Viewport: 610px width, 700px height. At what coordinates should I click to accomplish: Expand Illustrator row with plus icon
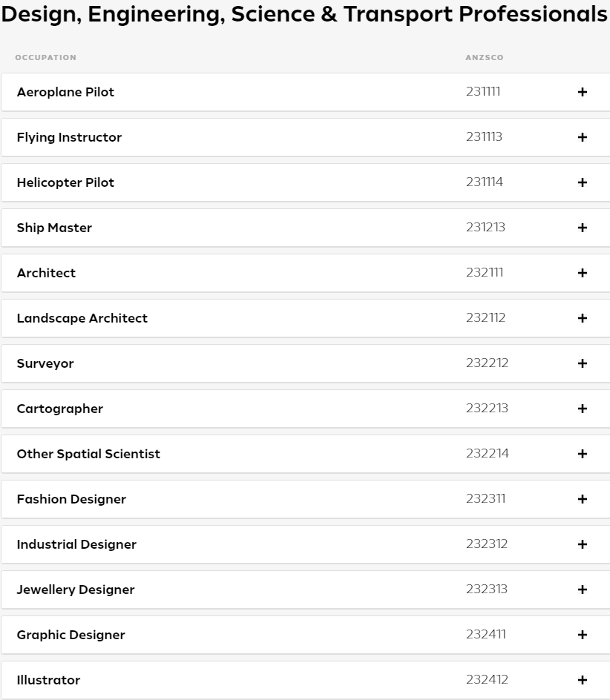click(x=583, y=680)
